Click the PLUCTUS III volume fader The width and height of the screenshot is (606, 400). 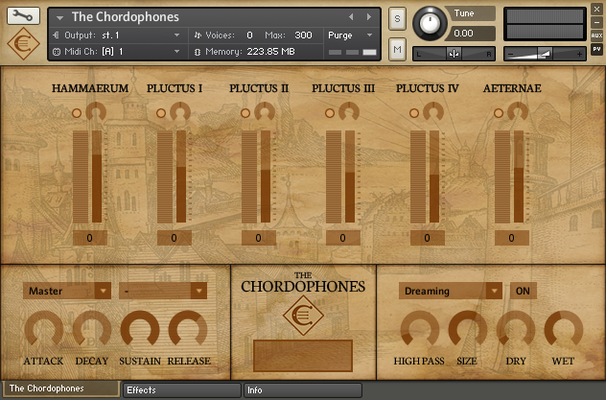(x=350, y=176)
